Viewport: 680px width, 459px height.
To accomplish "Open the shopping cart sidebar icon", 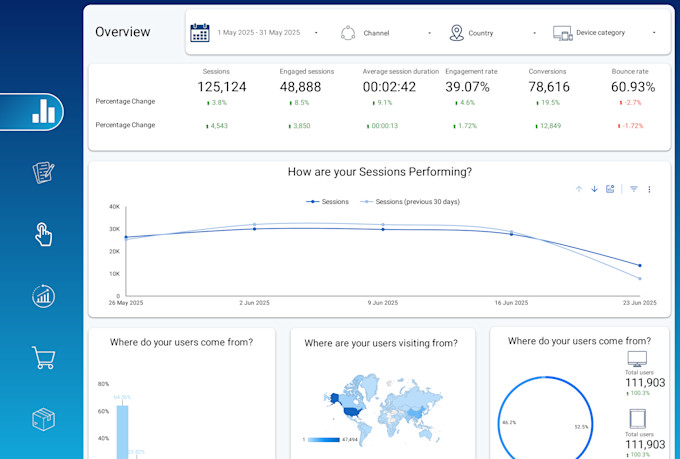I will (43, 358).
